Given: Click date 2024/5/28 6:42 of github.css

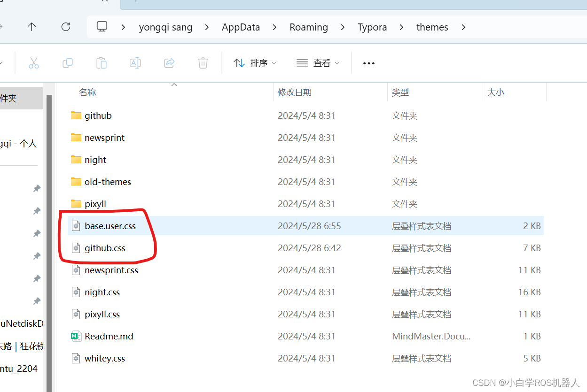Looking at the screenshot, I should pos(309,248).
